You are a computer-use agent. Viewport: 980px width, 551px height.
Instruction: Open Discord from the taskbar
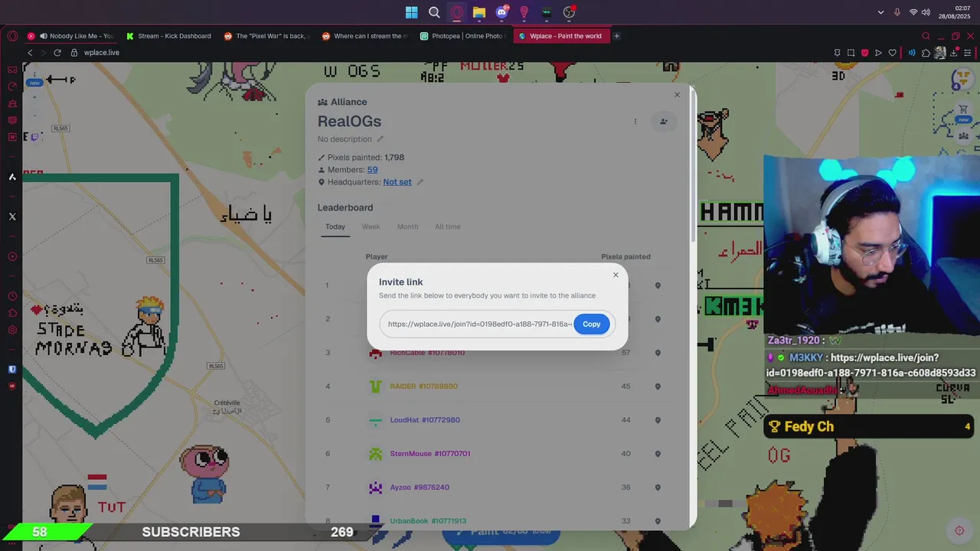click(x=501, y=12)
